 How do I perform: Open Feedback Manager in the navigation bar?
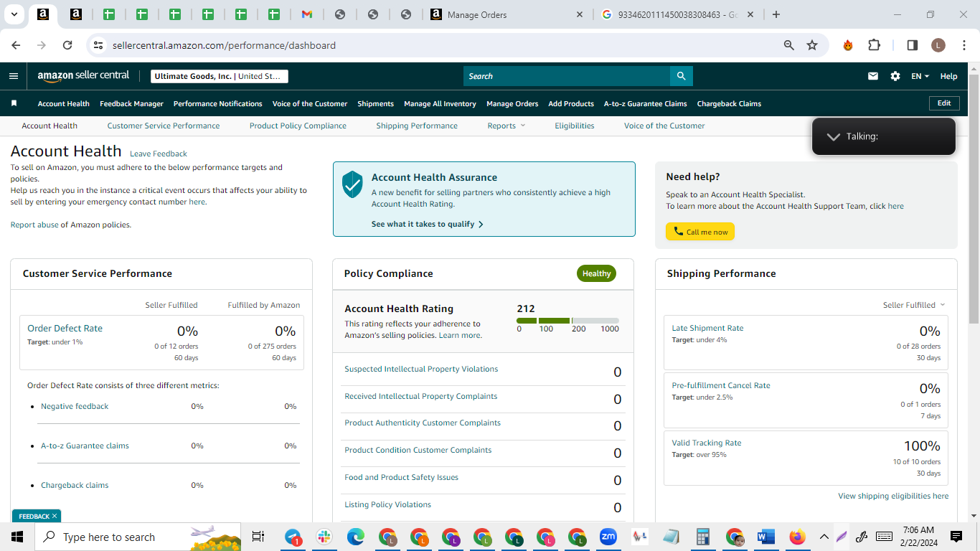131,103
